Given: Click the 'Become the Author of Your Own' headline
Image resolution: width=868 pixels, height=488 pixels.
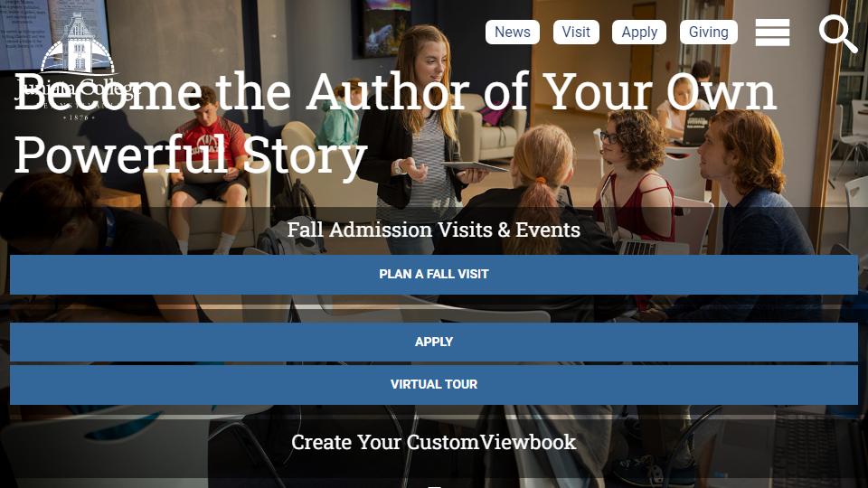Looking at the screenshot, I should pyautogui.click(x=395, y=91).
